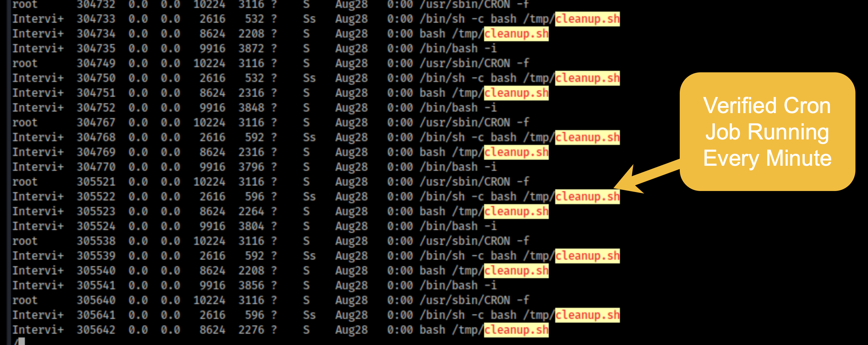Click PID 305521 in the process list

(x=96, y=182)
